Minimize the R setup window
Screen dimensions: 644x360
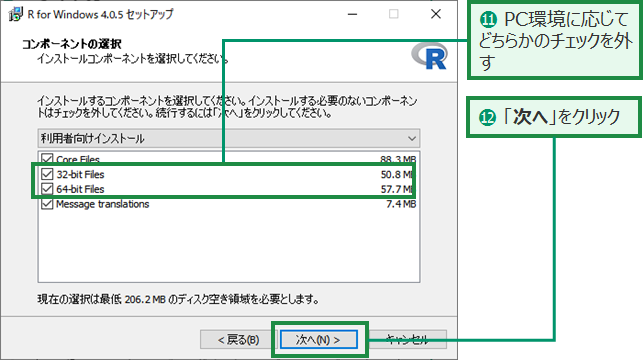(x=352, y=14)
